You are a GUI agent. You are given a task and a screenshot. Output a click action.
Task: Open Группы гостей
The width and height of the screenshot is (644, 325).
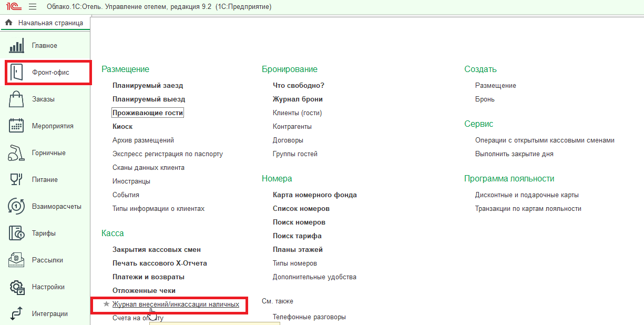(295, 154)
